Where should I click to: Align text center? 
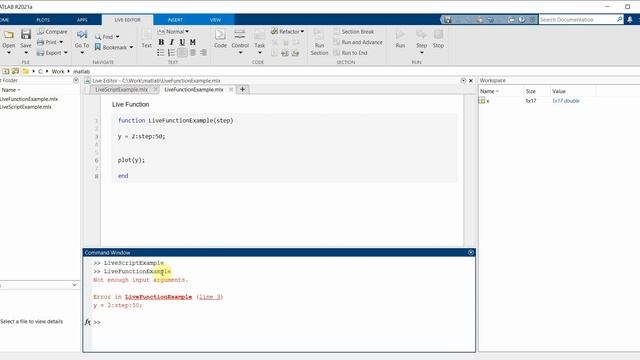pos(193,53)
